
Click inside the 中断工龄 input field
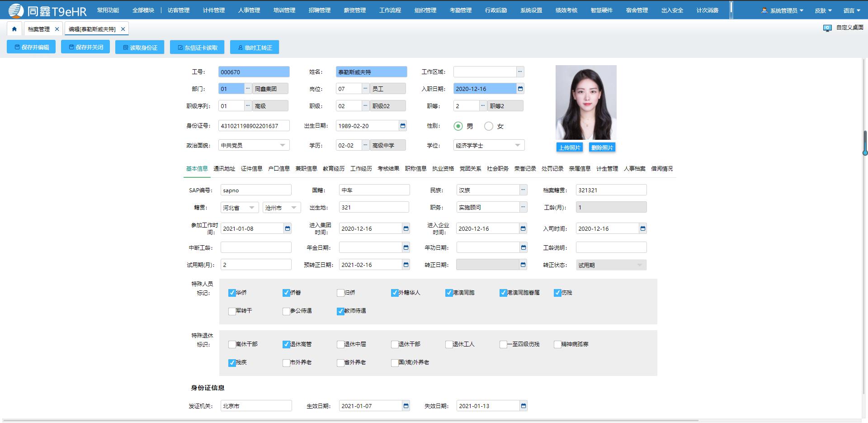coord(255,247)
